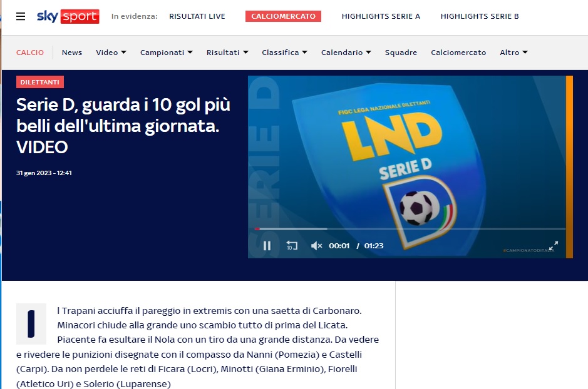Expand the Campionati dropdown

click(x=166, y=53)
